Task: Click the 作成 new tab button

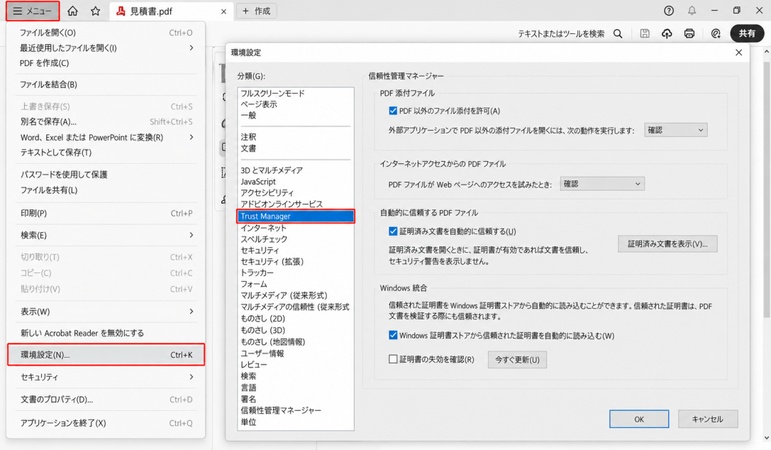Action: (x=257, y=11)
